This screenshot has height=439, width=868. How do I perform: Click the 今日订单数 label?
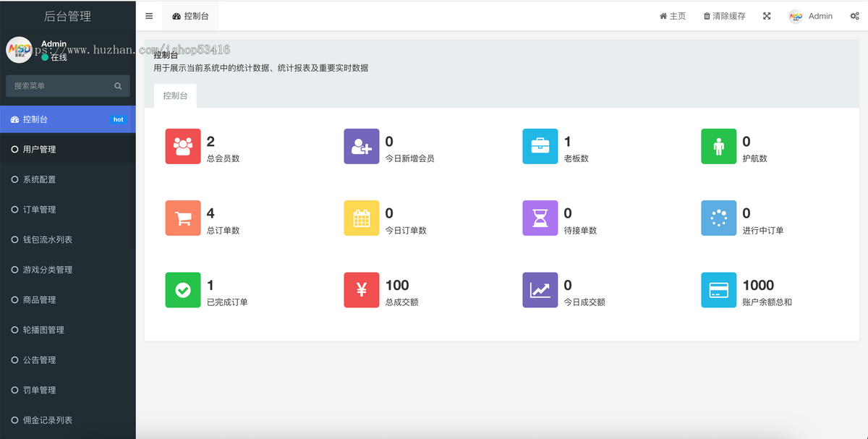click(406, 231)
